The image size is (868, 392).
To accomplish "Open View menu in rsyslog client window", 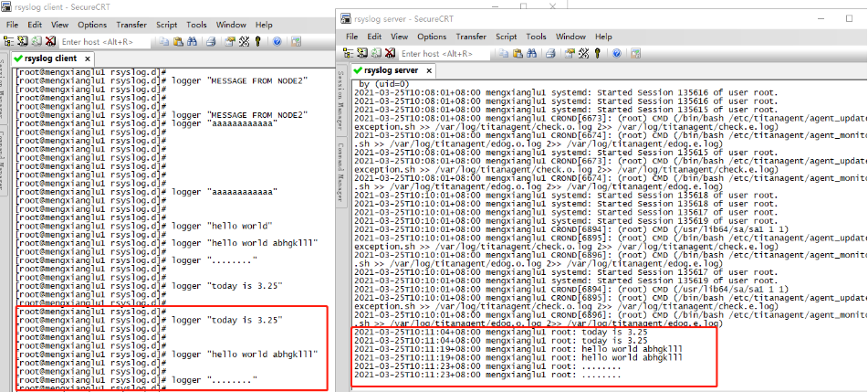I will (x=60, y=25).
